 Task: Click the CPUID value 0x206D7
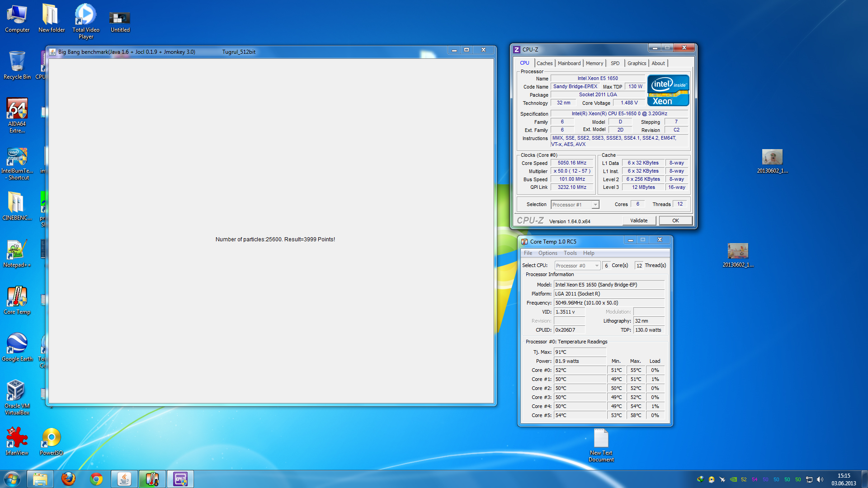569,330
